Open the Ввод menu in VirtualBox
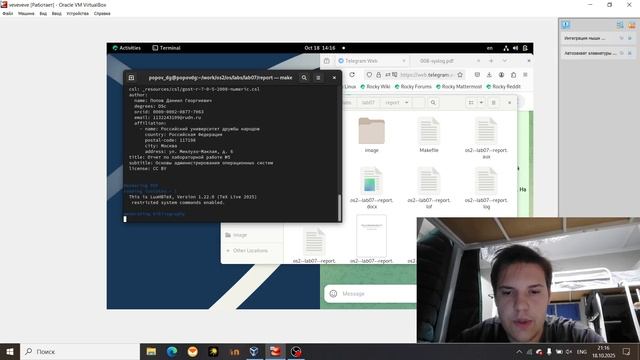Image resolution: width=640 pixels, height=360 pixels. point(56,13)
